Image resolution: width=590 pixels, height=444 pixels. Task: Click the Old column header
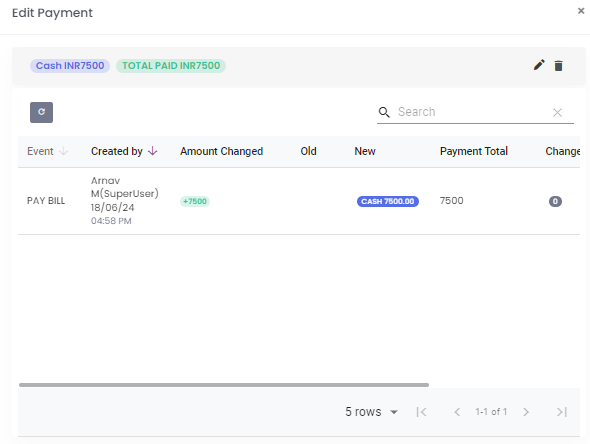[x=308, y=151]
